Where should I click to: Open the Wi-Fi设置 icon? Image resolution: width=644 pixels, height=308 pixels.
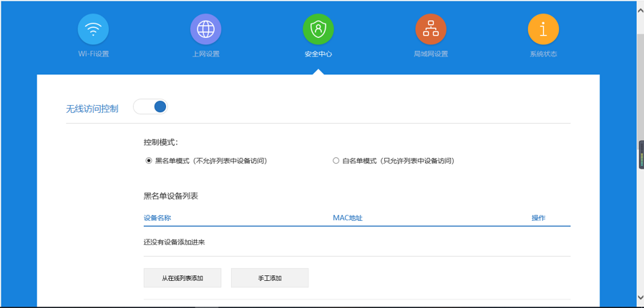point(93,29)
